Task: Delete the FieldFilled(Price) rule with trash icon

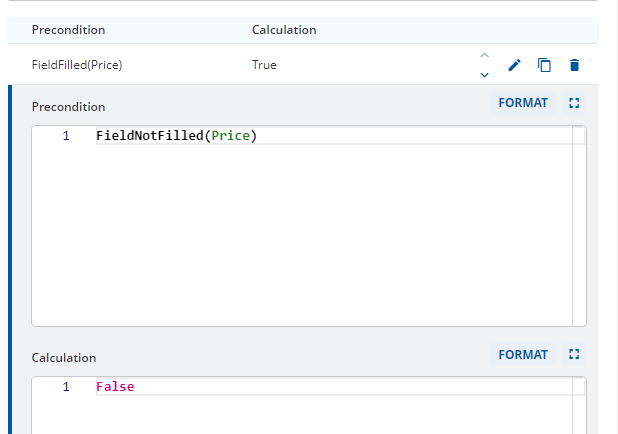Action: click(x=574, y=65)
